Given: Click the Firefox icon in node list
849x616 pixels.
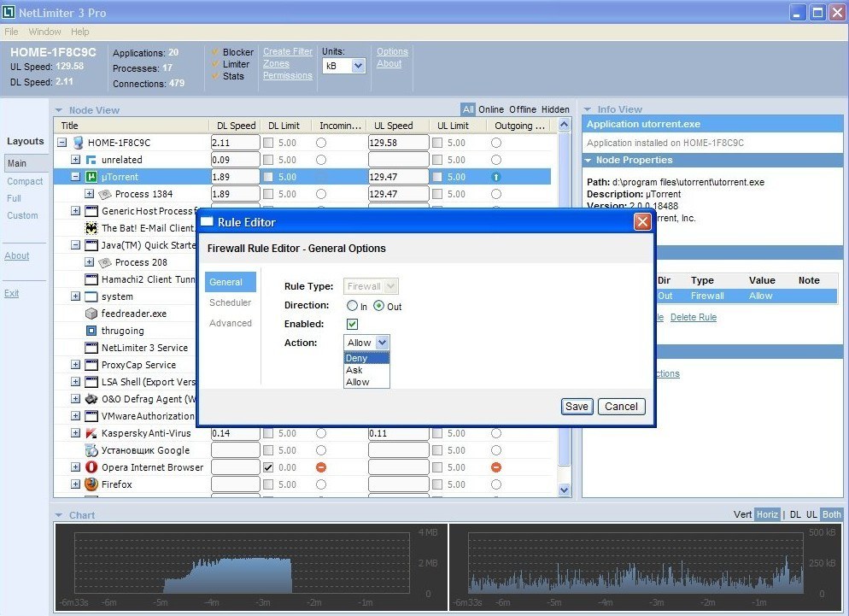Looking at the screenshot, I should [91, 484].
